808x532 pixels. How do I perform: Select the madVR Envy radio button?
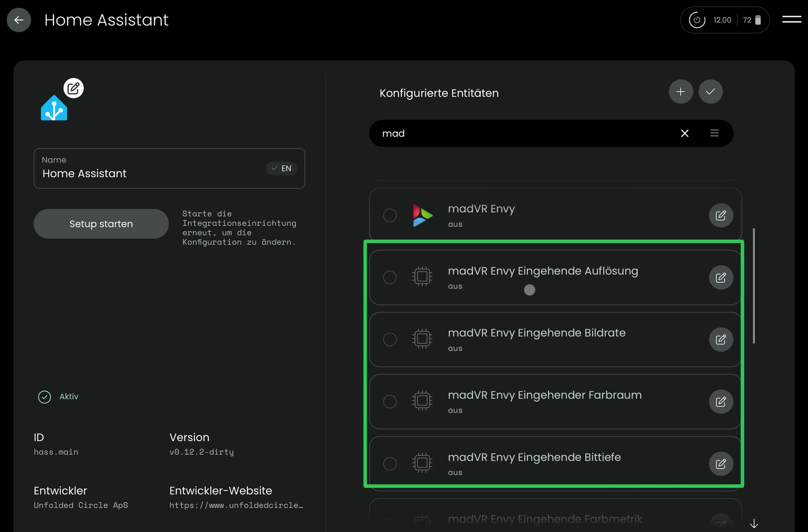click(x=390, y=215)
